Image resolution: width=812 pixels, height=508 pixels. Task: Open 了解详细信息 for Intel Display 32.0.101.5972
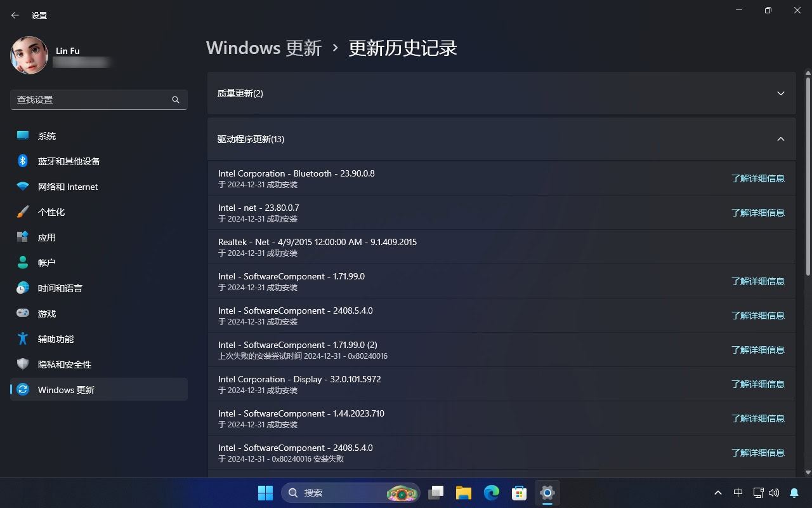758,384
